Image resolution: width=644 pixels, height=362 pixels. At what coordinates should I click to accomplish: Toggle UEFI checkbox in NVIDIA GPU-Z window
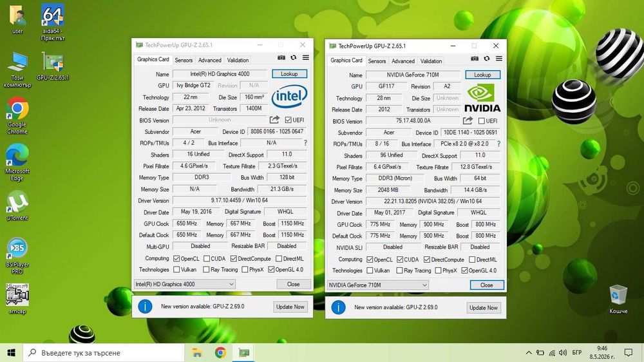pyautogui.click(x=482, y=121)
